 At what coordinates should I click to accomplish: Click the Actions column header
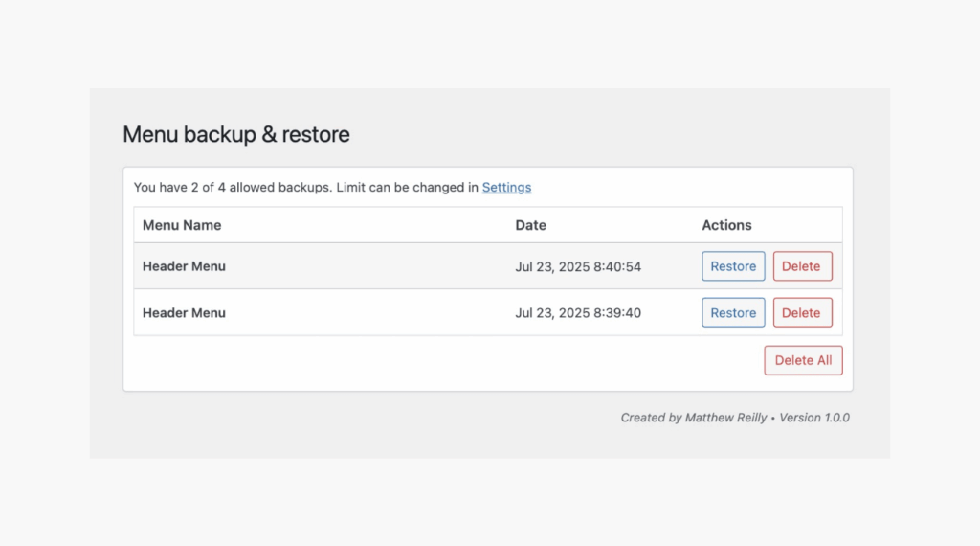click(x=726, y=225)
